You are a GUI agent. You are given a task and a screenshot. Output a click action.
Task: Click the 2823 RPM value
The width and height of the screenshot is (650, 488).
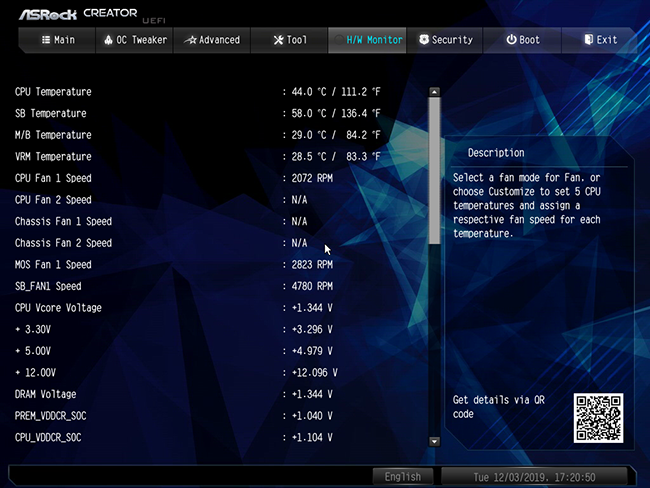pyautogui.click(x=312, y=265)
